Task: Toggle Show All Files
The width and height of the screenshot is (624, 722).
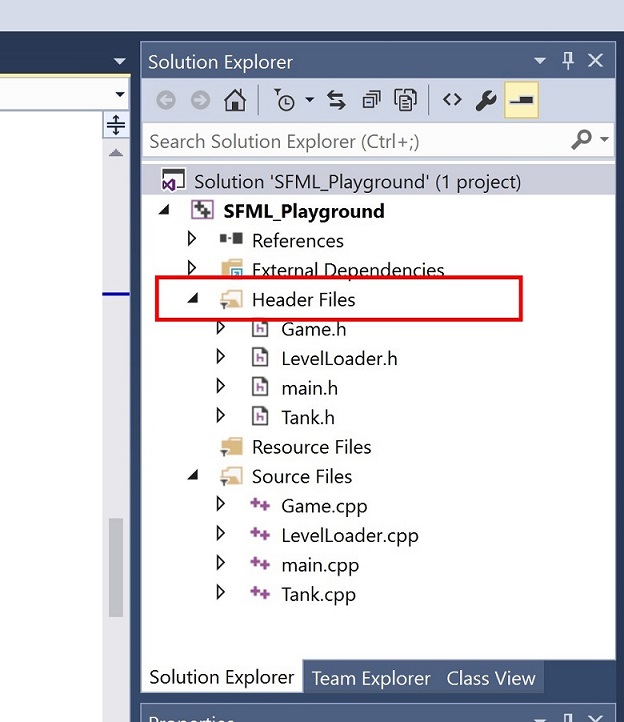Action: [x=405, y=101]
